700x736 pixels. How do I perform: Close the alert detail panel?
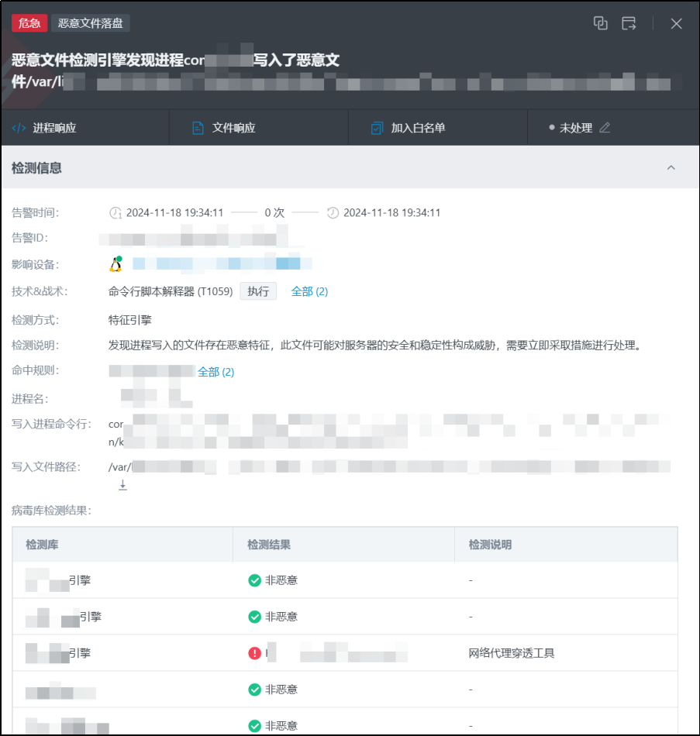tap(676, 23)
